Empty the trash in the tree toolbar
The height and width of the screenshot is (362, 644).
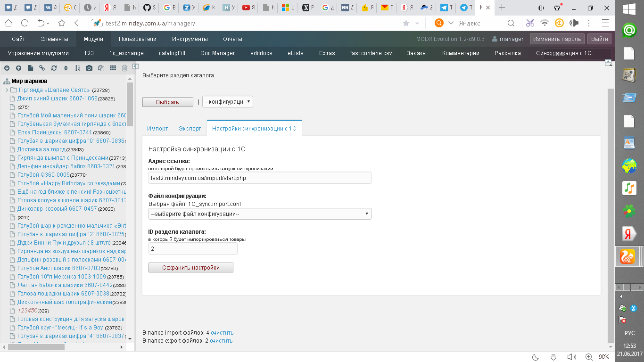tap(124, 68)
